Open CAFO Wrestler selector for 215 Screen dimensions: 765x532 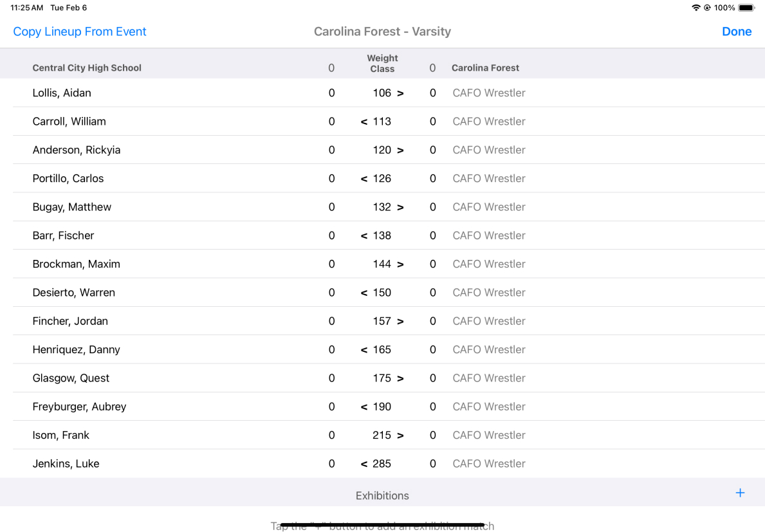click(489, 436)
